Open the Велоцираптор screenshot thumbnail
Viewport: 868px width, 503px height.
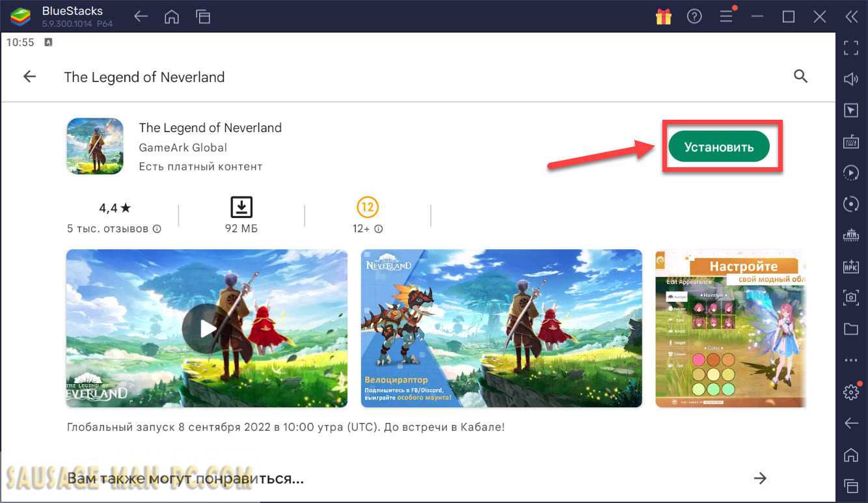tap(502, 329)
